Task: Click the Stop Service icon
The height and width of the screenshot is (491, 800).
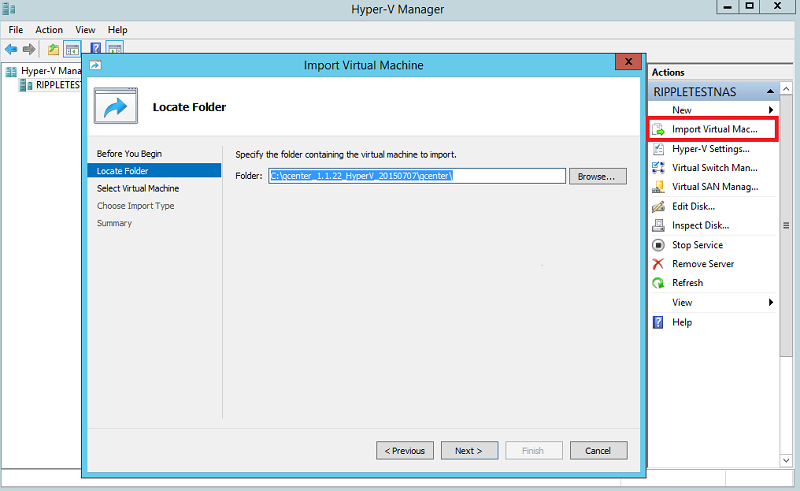Action: pos(659,245)
